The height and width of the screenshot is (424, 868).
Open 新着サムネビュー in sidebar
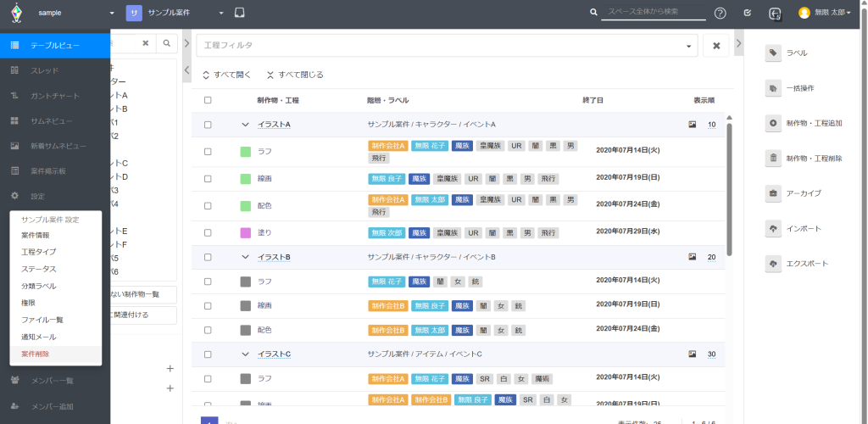(x=55, y=146)
